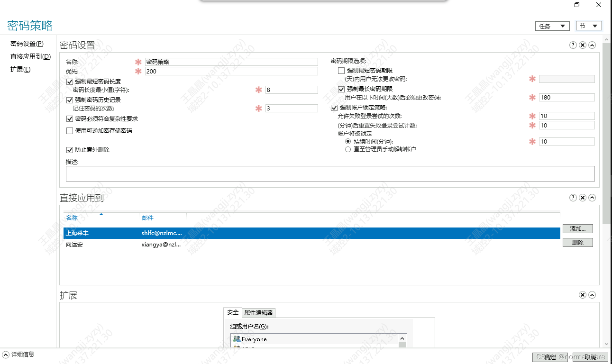Go to 扩展 in left navigation
Screen dimensions: 612x364
pos(20,69)
